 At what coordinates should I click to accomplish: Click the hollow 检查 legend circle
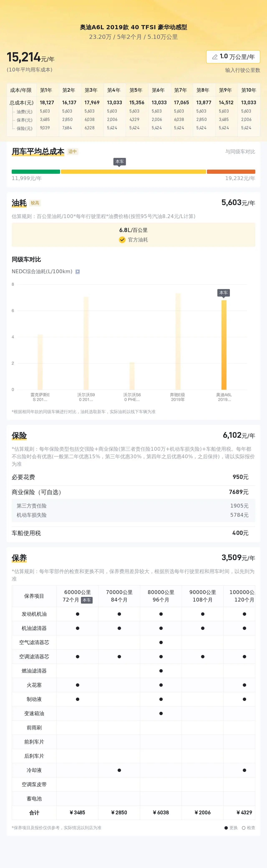[243, 828]
